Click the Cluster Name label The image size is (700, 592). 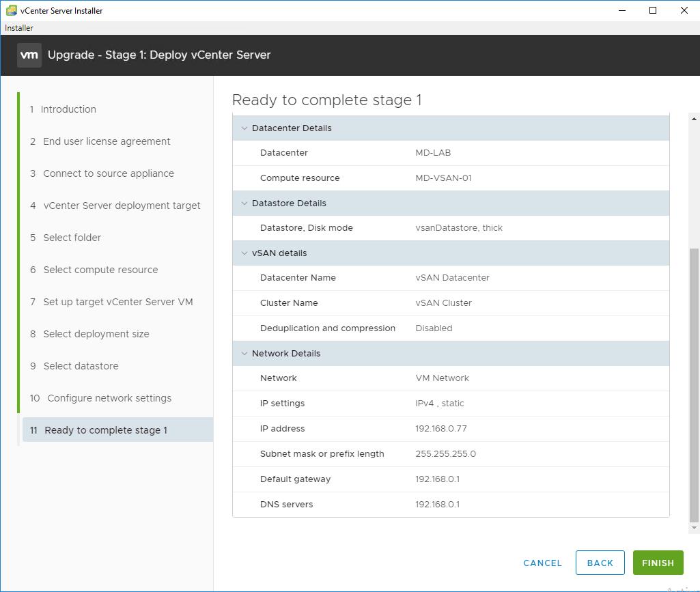coord(289,303)
